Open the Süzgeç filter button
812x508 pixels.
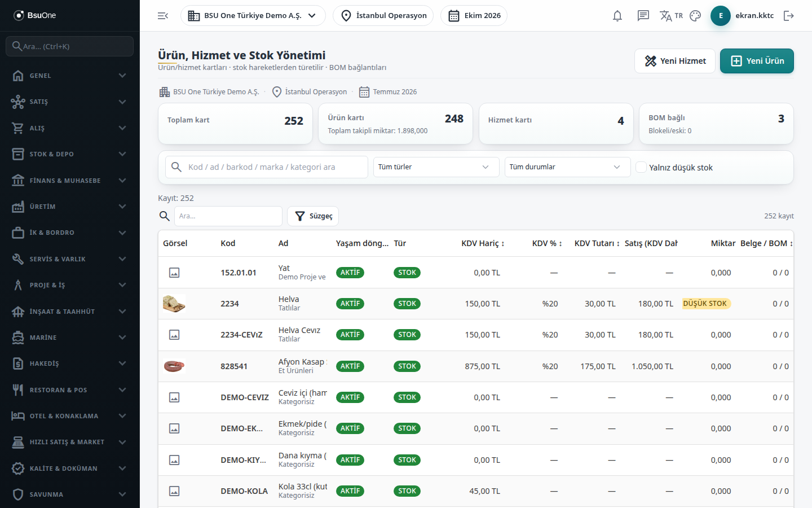coord(313,216)
